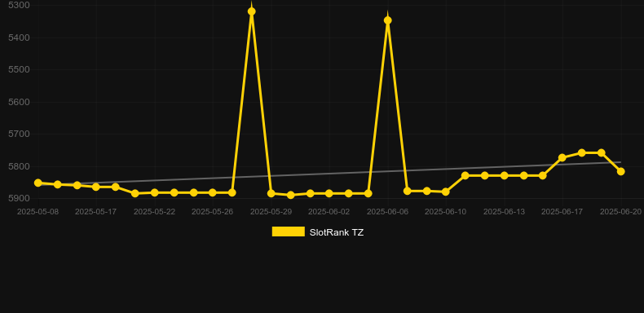The height and width of the screenshot is (313, 644).
Task: Select the data point above 2025-06-02
Action: (x=329, y=193)
